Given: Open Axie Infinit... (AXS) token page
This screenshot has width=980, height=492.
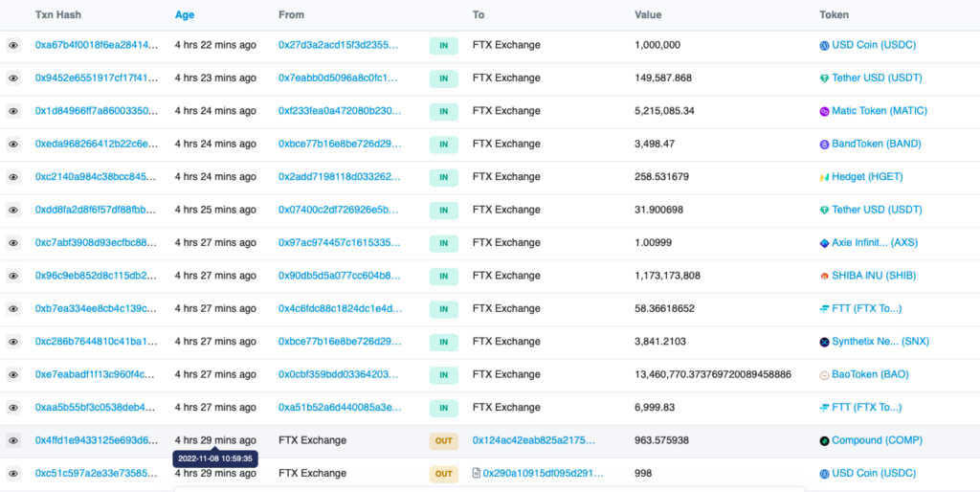Looking at the screenshot, I should (875, 242).
